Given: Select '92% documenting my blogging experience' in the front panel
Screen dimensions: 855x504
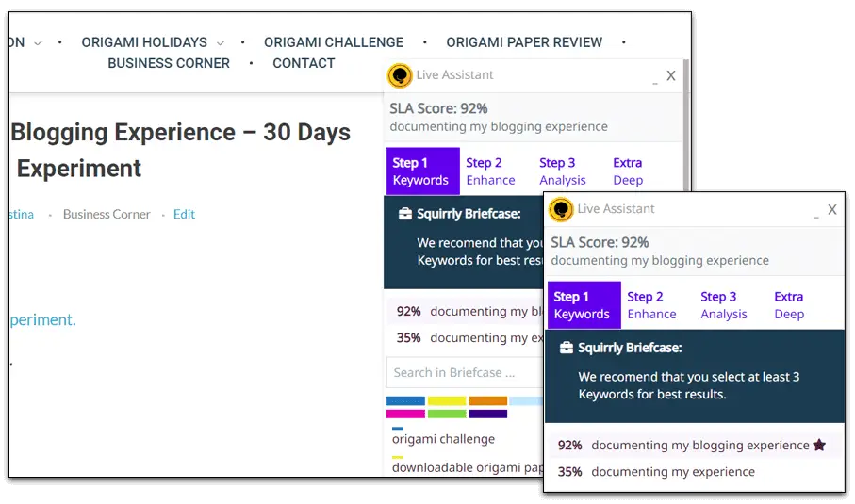Looking at the screenshot, I should click(695, 446).
